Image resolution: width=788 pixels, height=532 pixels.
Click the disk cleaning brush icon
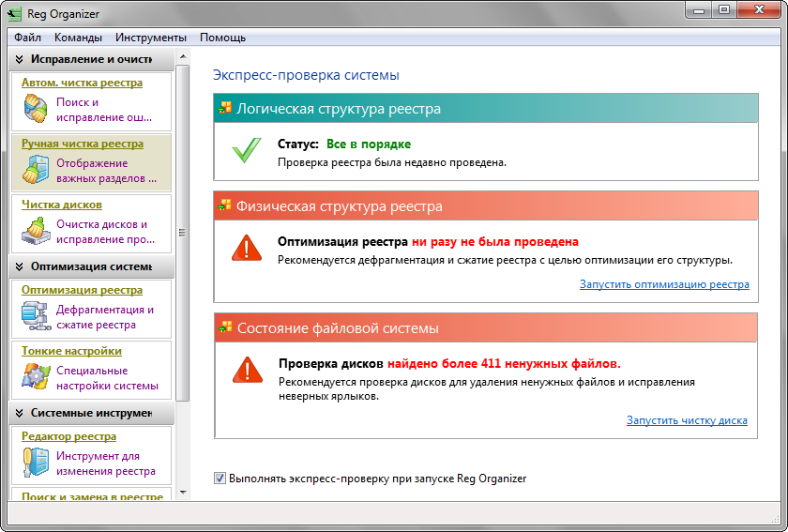37,230
